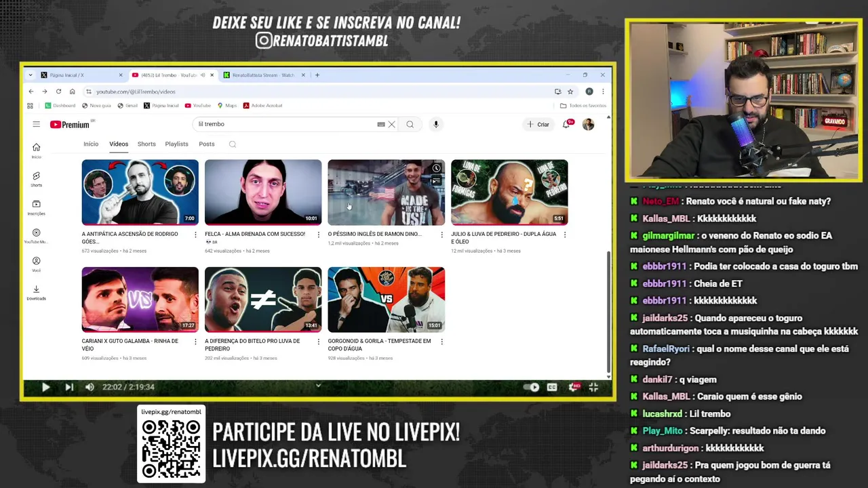Open options for 'FELCA - ALMA DRENADA'
The width and height of the screenshot is (868, 488).
pos(319,235)
